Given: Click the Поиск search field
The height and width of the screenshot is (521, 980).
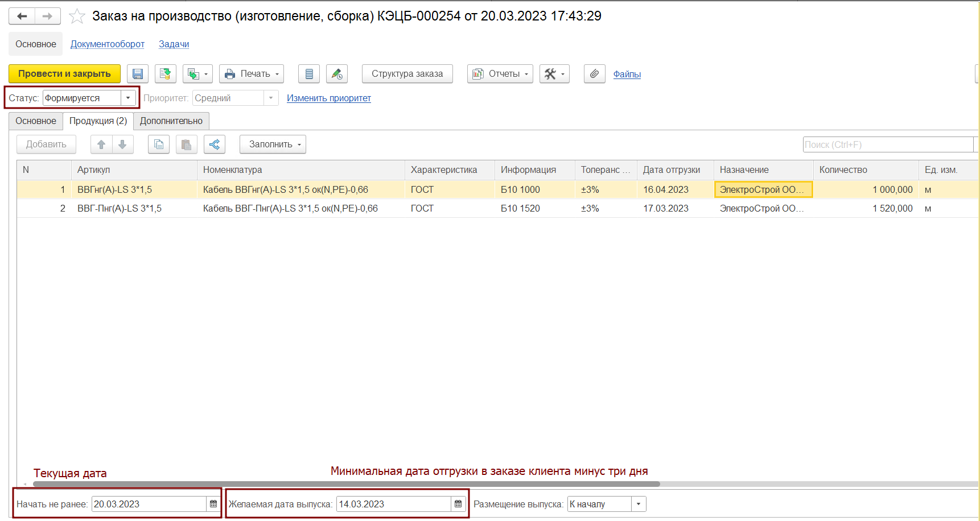Looking at the screenshot, I should click(888, 144).
